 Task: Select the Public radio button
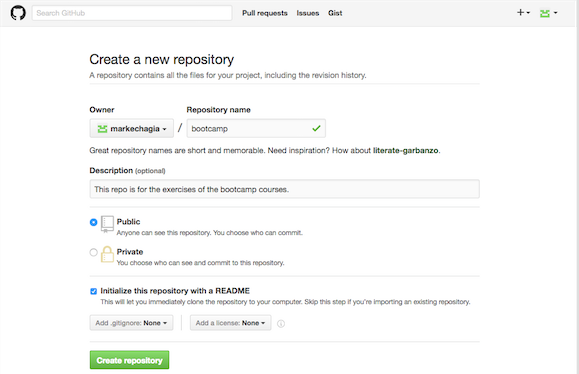click(x=93, y=222)
